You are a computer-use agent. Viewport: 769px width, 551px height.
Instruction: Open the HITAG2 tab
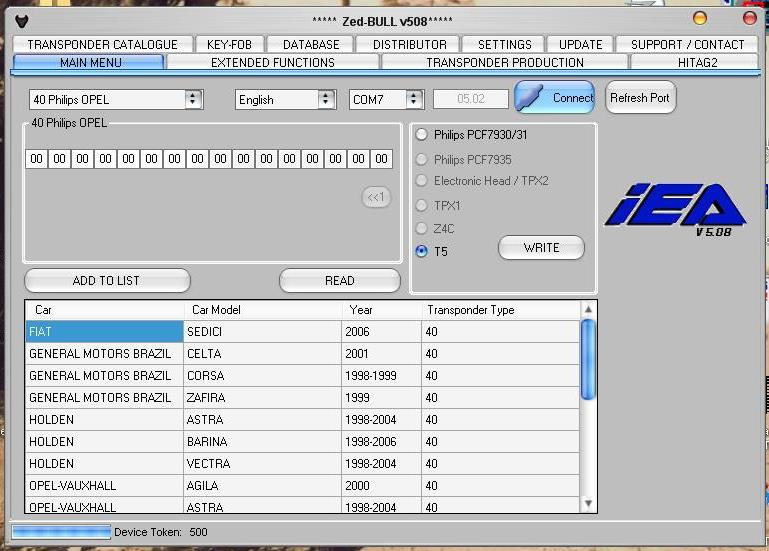click(697, 62)
